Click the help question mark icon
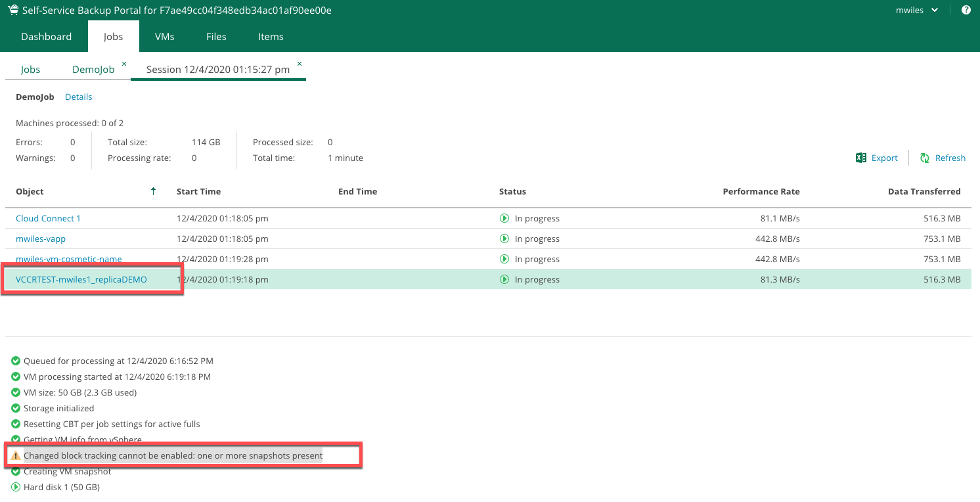Screen dimensions: 980x502 click(x=966, y=10)
